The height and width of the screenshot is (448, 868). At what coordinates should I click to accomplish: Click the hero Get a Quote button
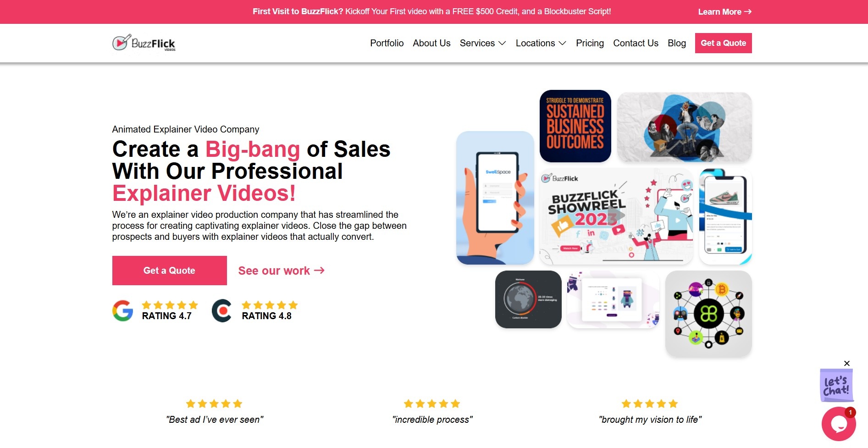coord(170,271)
